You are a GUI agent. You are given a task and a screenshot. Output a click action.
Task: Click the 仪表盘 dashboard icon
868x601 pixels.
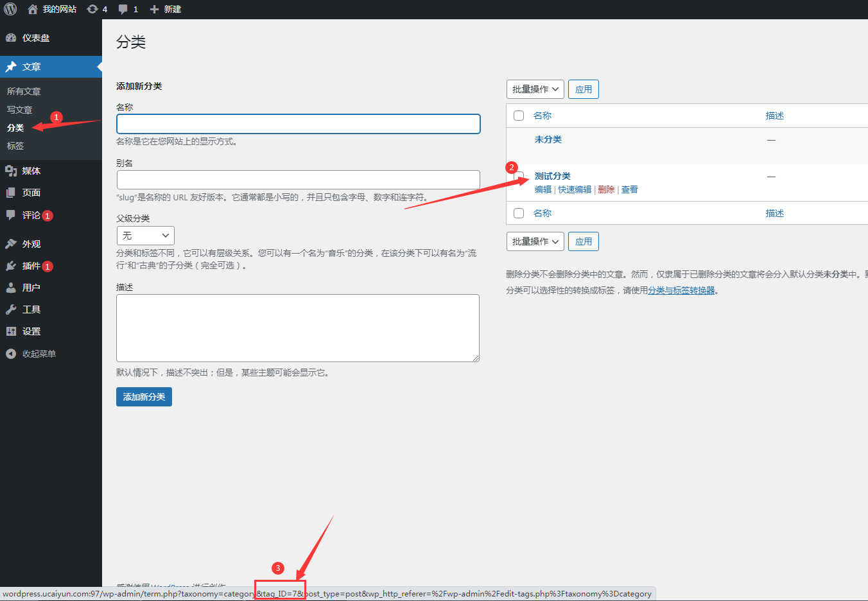click(x=11, y=38)
